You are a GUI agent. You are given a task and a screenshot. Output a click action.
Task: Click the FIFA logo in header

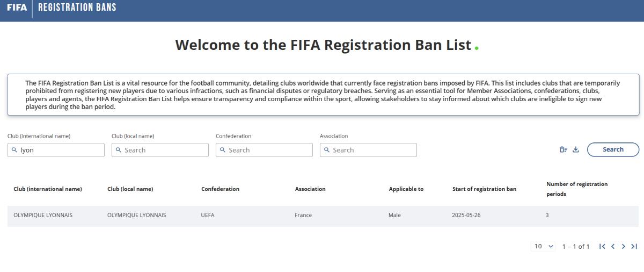17,8
